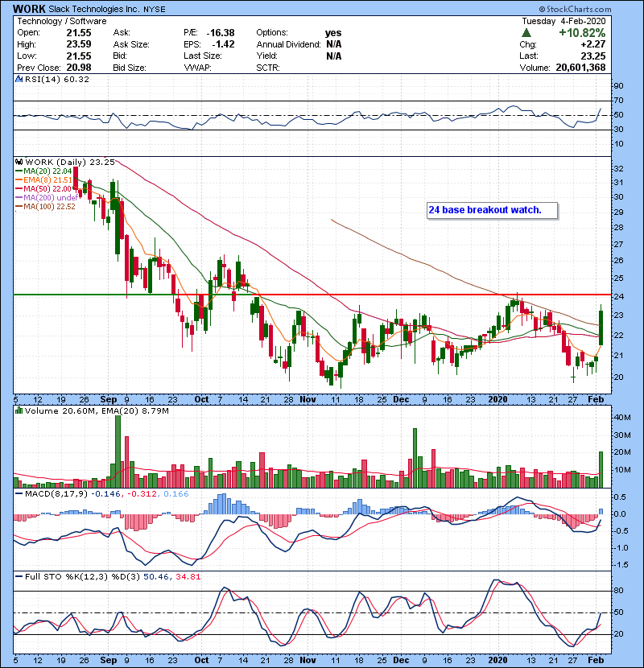Click the 80 label on the stochastic axis

point(618,591)
